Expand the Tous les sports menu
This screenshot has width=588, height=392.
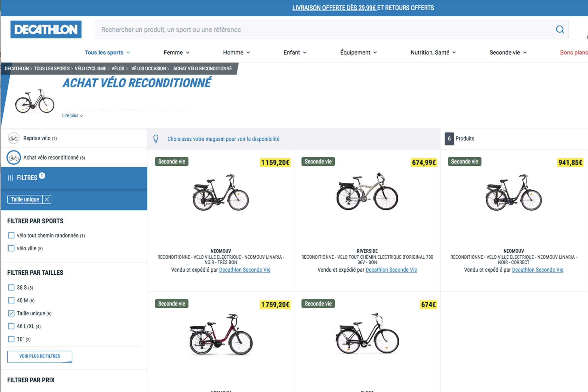[107, 53]
